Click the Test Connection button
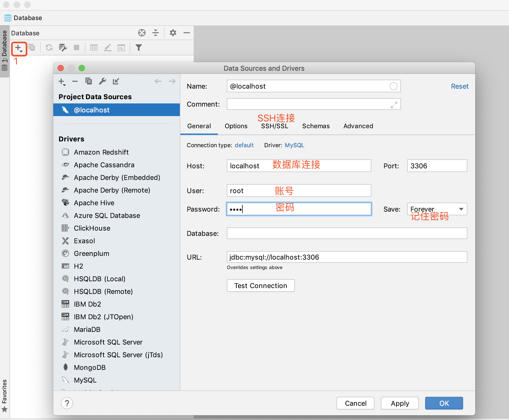The width and height of the screenshot is (509, 420). 260,285
